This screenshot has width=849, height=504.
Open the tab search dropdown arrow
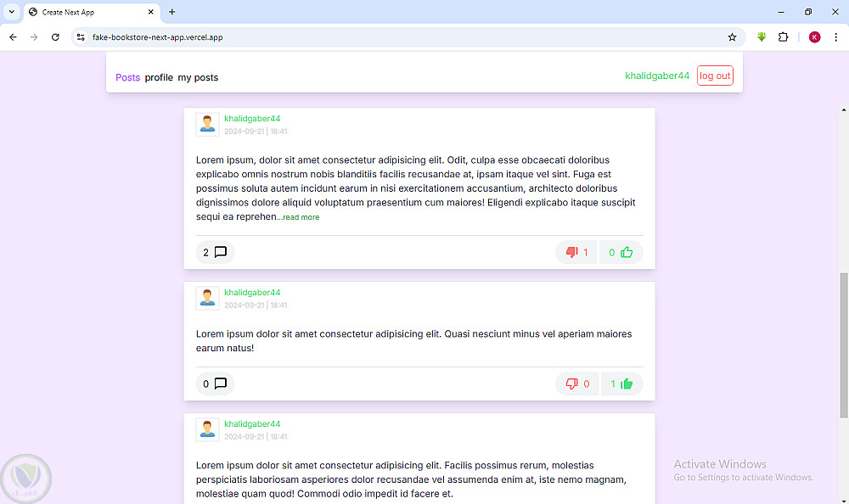[11, 12]
